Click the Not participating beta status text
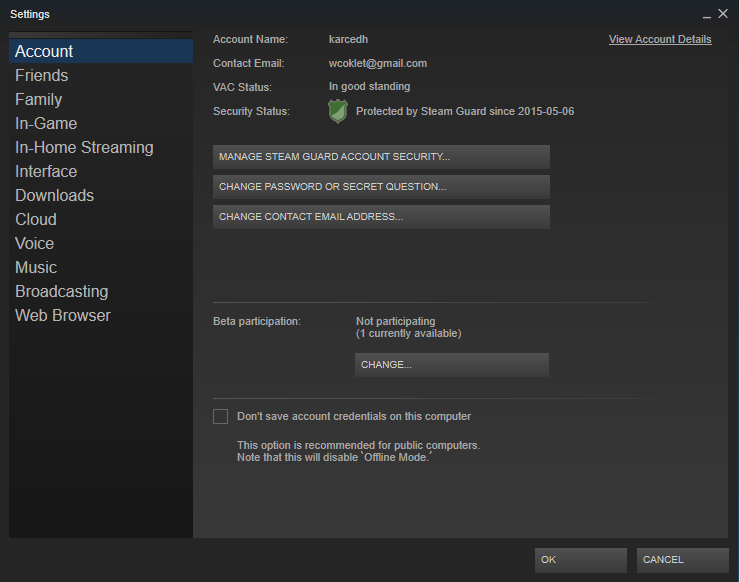 point(395,321)
